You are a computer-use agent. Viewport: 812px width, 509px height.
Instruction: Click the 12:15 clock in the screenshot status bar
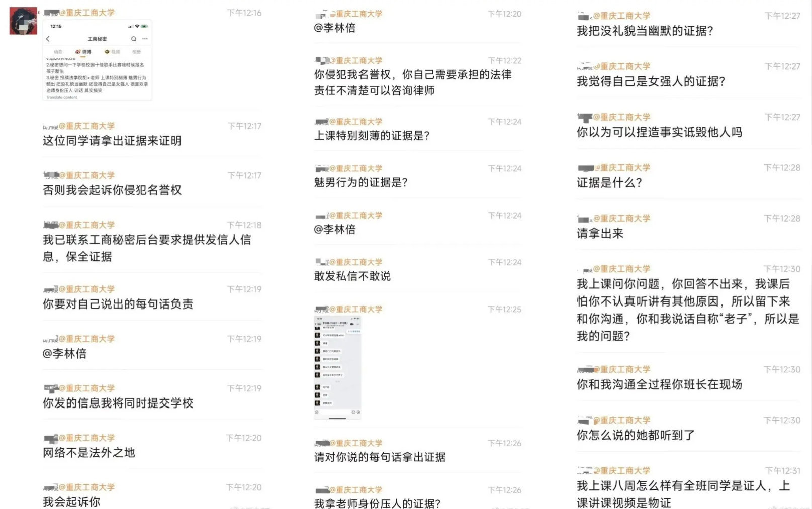(x=56, y=26)
